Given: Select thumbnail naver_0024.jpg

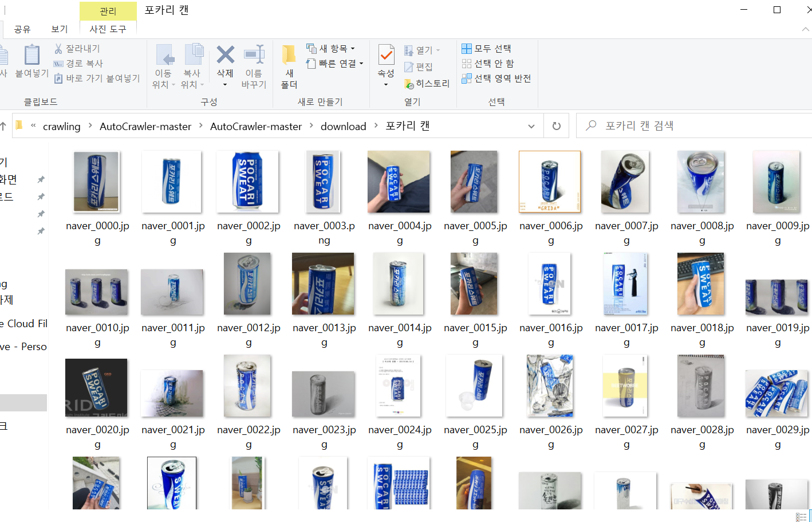Looking at the screenshot, I should click(399, 386).
